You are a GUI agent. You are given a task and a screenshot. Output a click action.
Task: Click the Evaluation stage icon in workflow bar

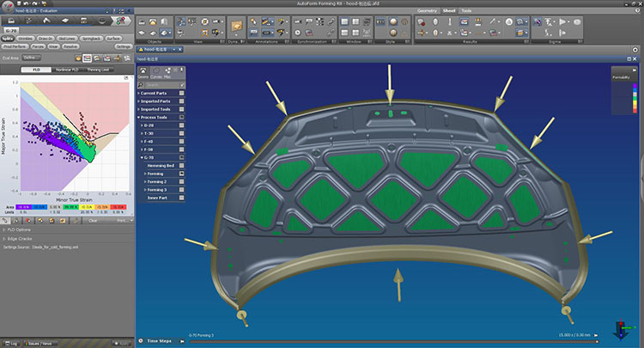click(x=123, y=19)
